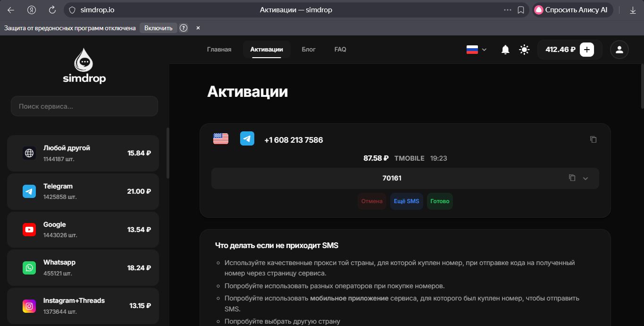This screenshot has height=326, width=644.
Task: Click the Спросить Алису AI button
Action: pos(572,9)
